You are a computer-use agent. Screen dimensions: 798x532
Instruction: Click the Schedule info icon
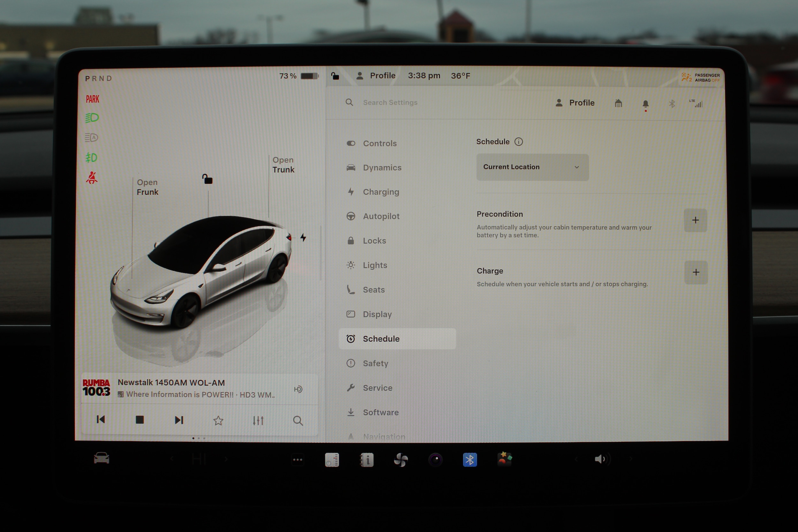(518, 141)
